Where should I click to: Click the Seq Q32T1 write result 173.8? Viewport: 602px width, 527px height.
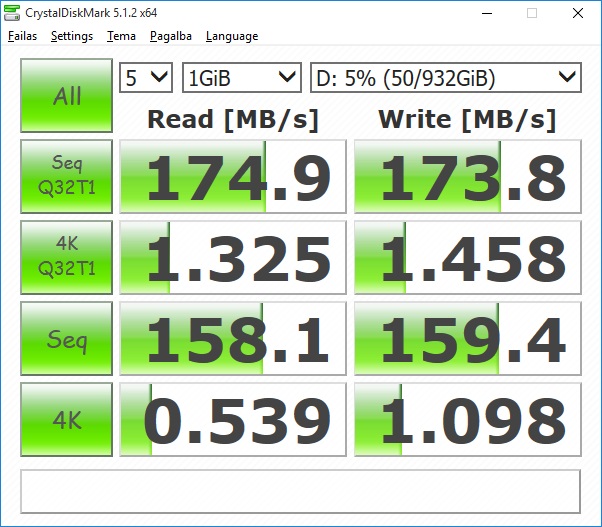(468, 177)
